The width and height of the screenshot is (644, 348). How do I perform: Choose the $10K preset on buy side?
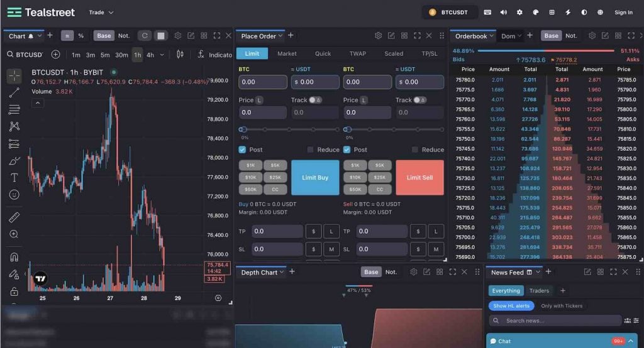(250, 177)
